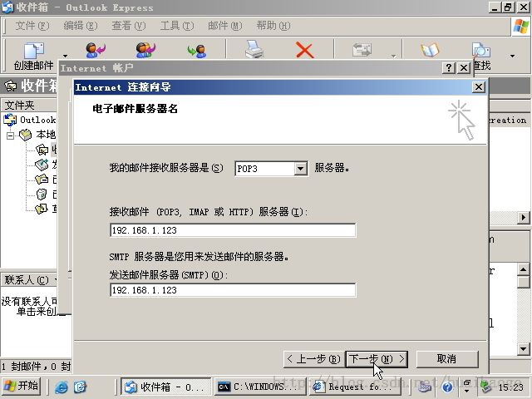This screenshot has width=532, height=399.
Task: Switch to C:\WINDOWS command prompt taskbar button
Action: click(x=260, y=387)
